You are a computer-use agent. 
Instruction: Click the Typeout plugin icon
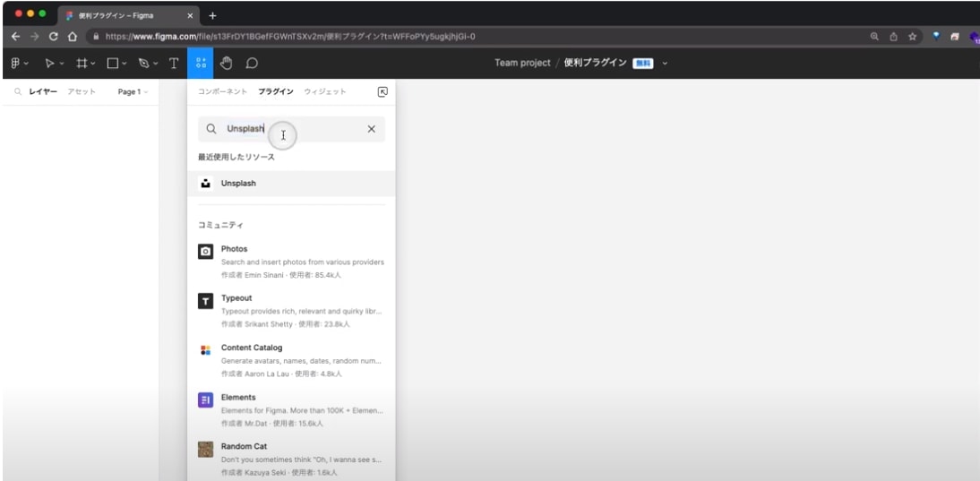(x=206, y=301)
